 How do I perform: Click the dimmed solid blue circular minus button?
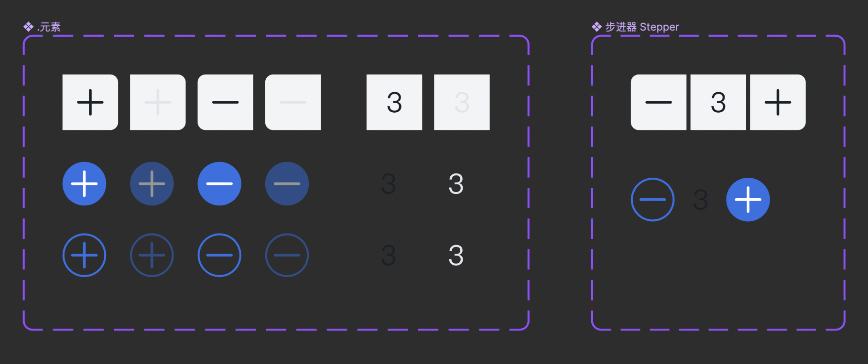coord(287,184)
